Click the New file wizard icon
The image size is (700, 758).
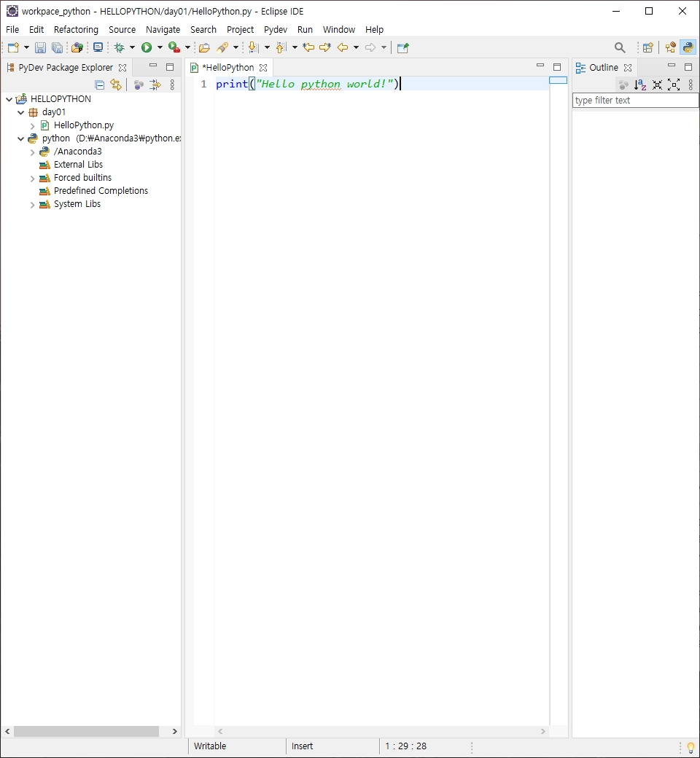14,47
